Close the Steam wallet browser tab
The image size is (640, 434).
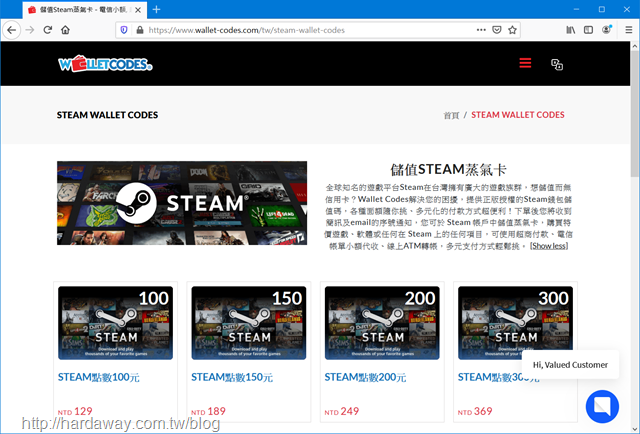(x=138, y=10)
